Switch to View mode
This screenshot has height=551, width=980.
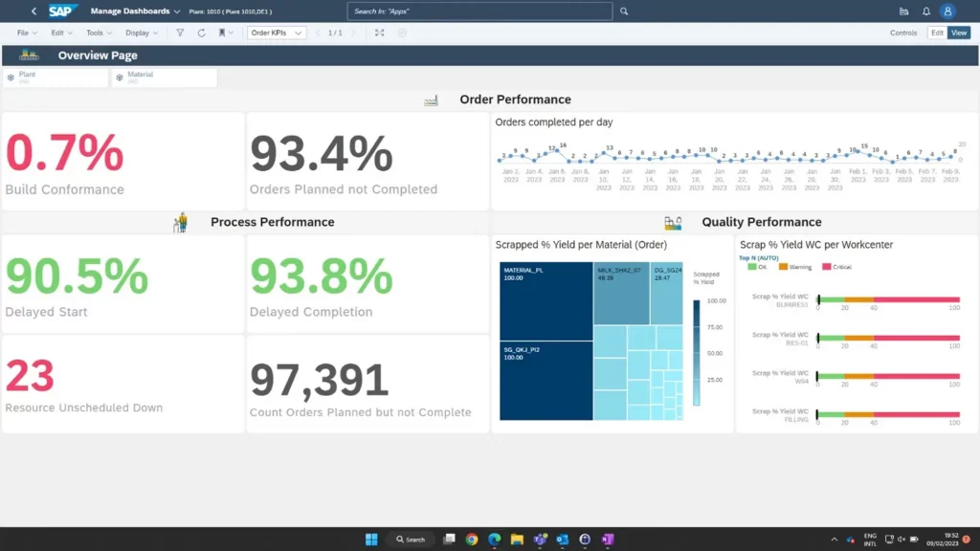pyautogui.click(x=959, y=33)
